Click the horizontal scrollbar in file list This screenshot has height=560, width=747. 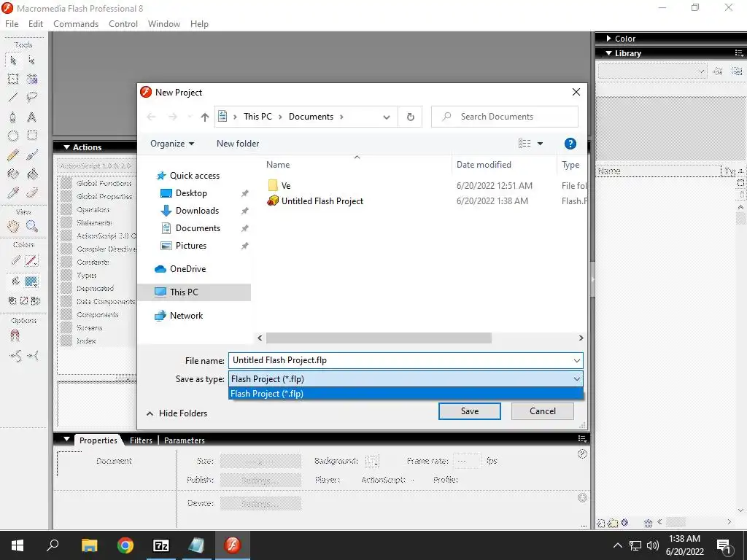point(379,338)
